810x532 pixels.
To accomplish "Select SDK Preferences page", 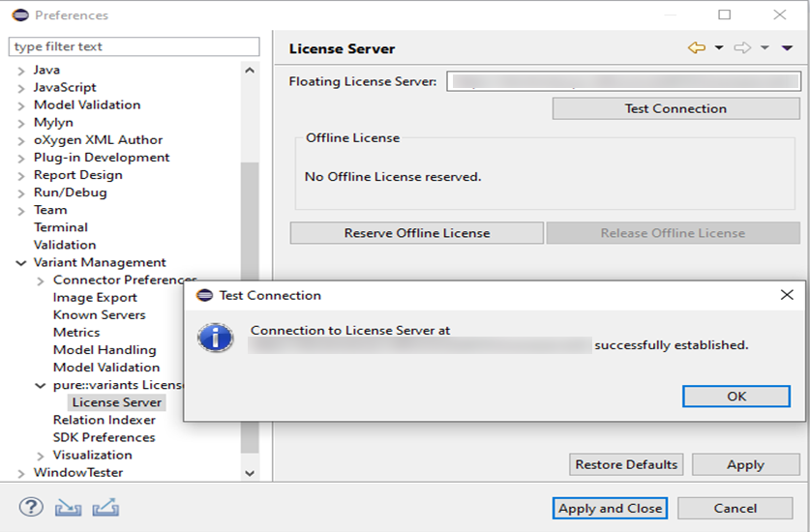I will [104, 437].
